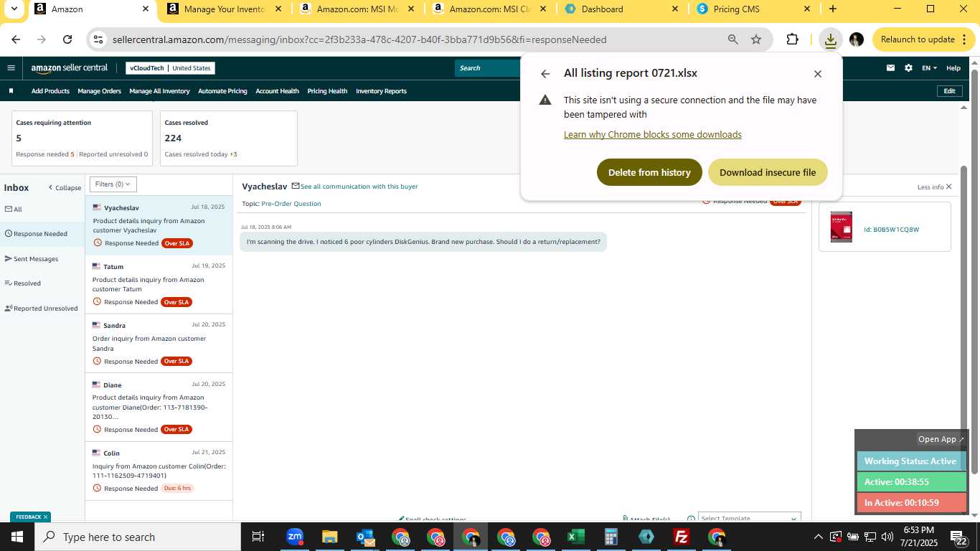Open the Chrome profile avatar
The image size is (980, 551).
pos(857,39)
